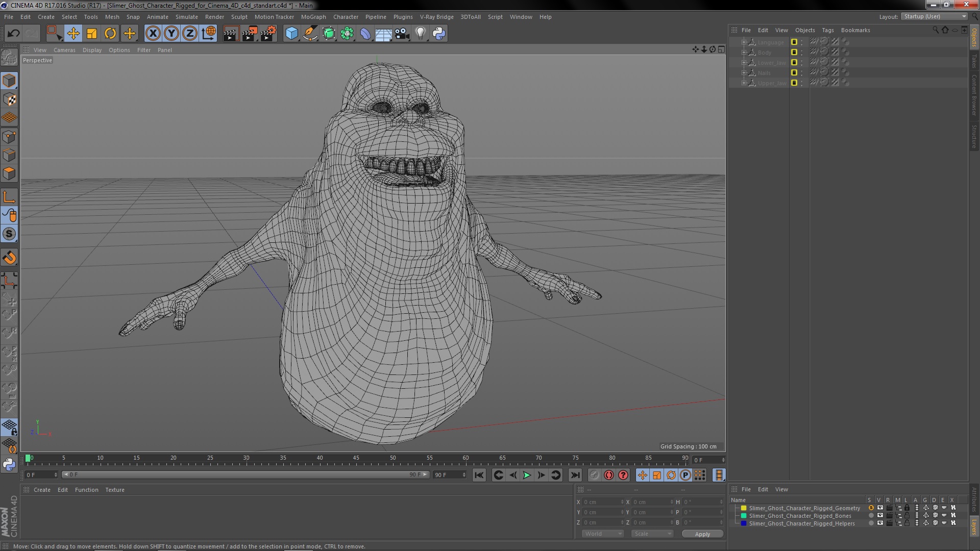The width and height of the screenshot is (980, 551).
Task: Click the 90 F end frame field
Action: [450, 475]
